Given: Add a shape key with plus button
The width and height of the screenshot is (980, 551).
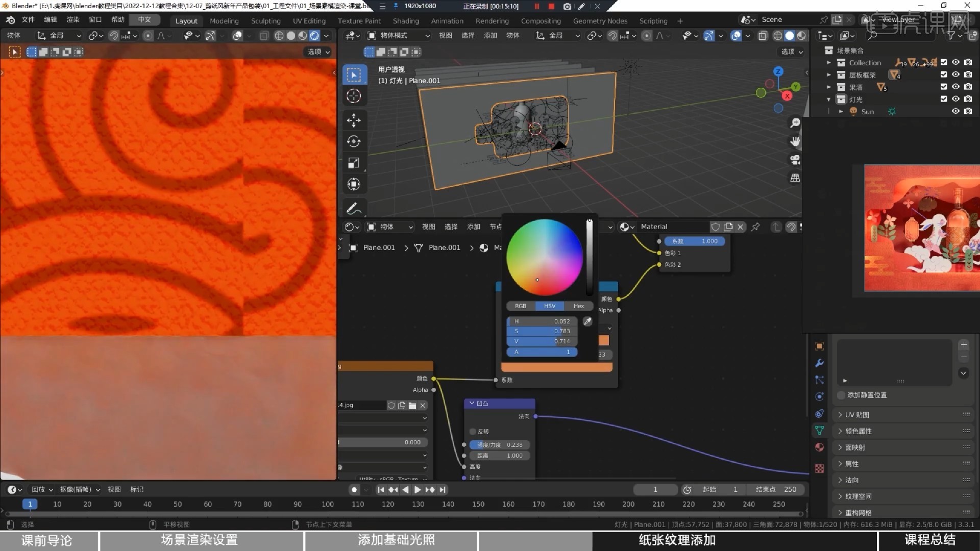Looking at the screenshot, I should [964, 345].
